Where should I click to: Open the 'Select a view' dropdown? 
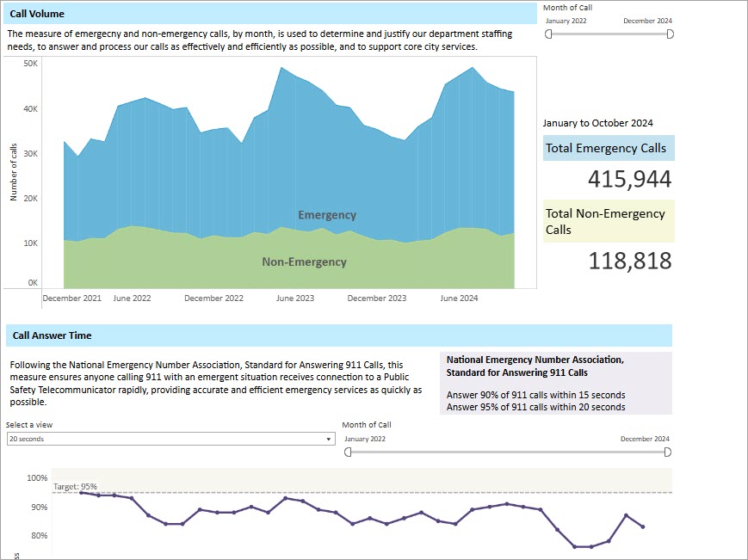coord(170,439)
